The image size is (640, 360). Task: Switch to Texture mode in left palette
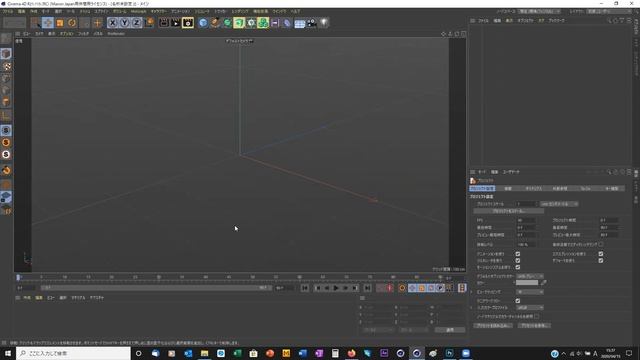(x=6, y=66)
